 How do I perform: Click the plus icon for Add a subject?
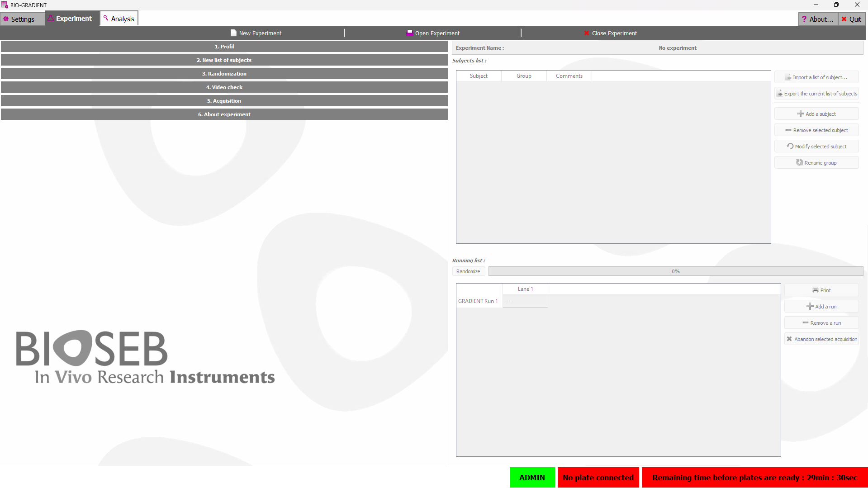click(800, 114)
